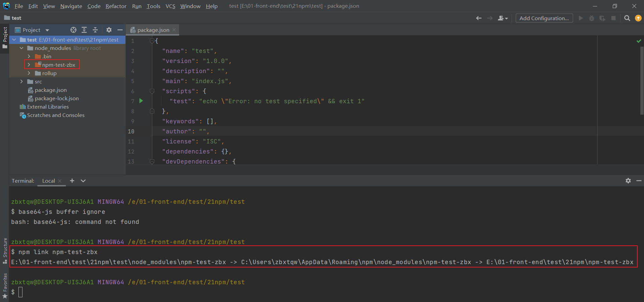Viewport: 644px width, 302px height.
Task: Click the Back navigation arrow
Action: coord(479,18)
